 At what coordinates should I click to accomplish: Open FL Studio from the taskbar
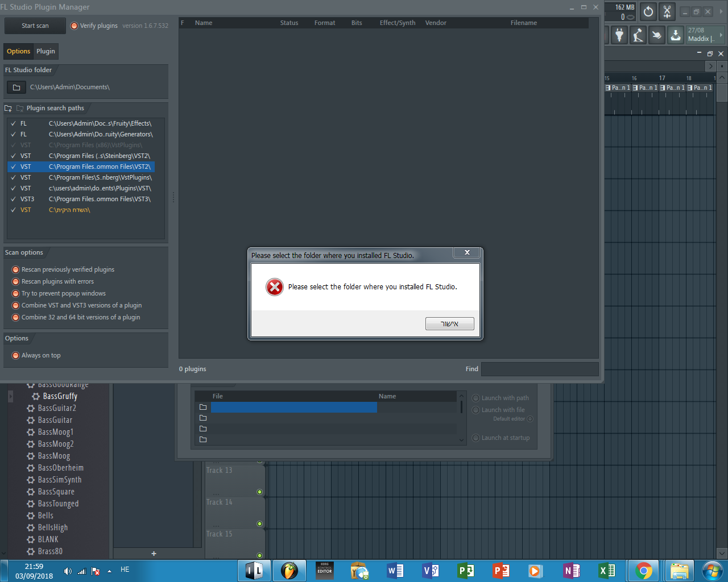[289, 571]
